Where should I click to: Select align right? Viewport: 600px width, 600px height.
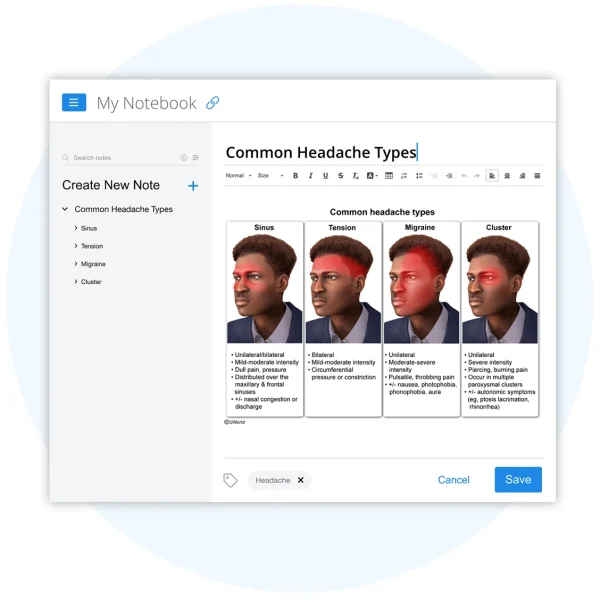coord(522,176)
